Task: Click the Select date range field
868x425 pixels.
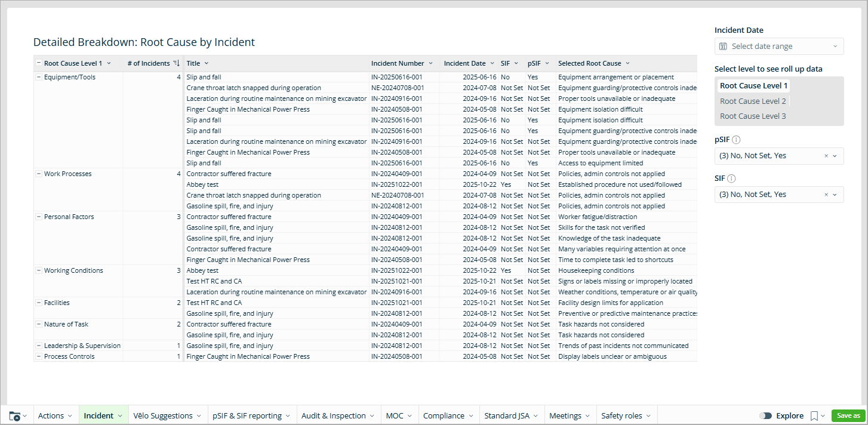Action: (x=778, y=47)
